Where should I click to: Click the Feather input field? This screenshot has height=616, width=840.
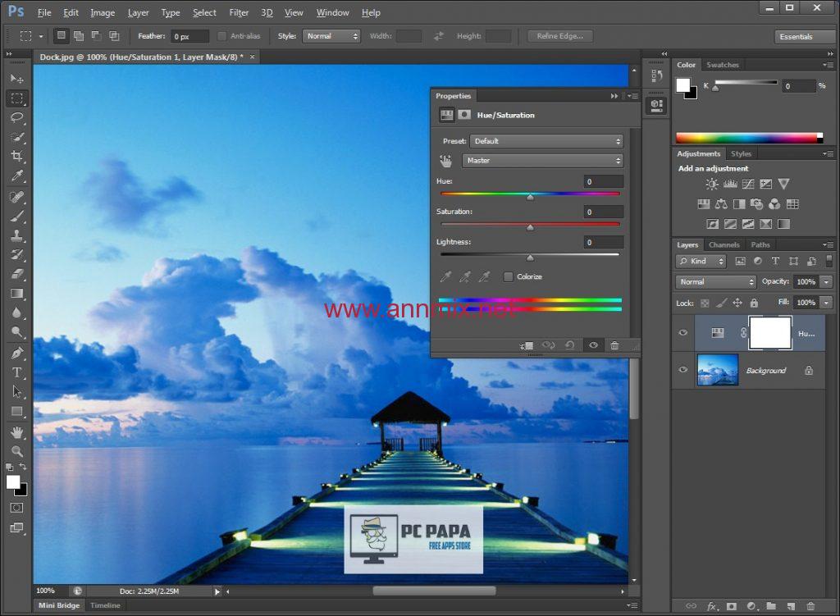point(189,36)
